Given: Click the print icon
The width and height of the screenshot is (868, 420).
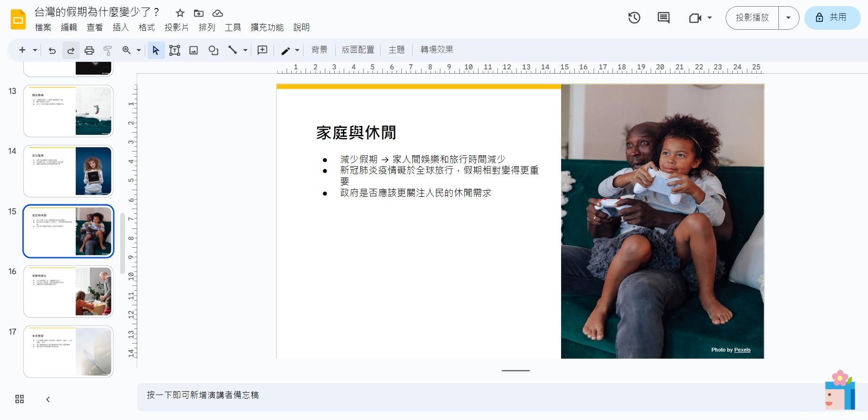Looking at the screenshot, I should (x=89, y=50).
